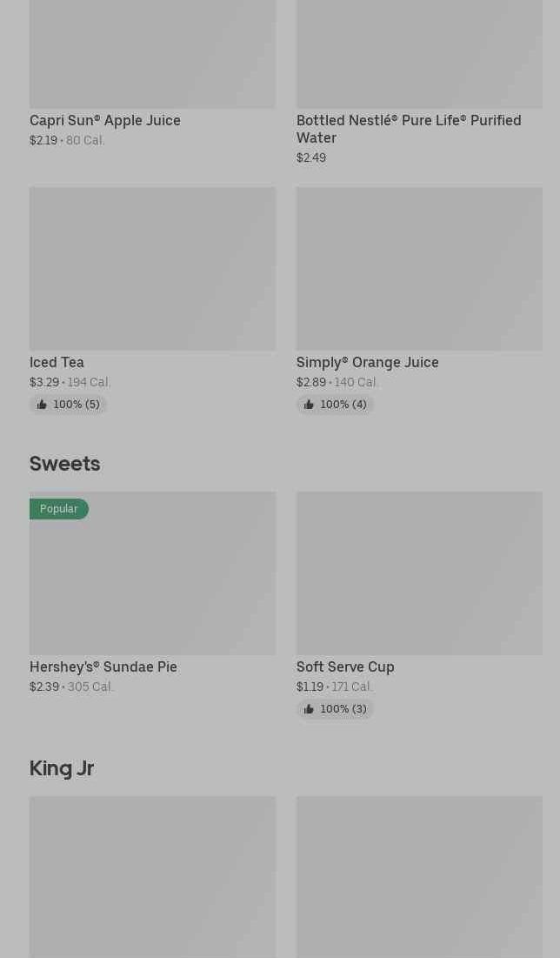Screen dimensions: 560x958
Task: Tap the Soft Serve Cup image
Action: tap(419, 573)
